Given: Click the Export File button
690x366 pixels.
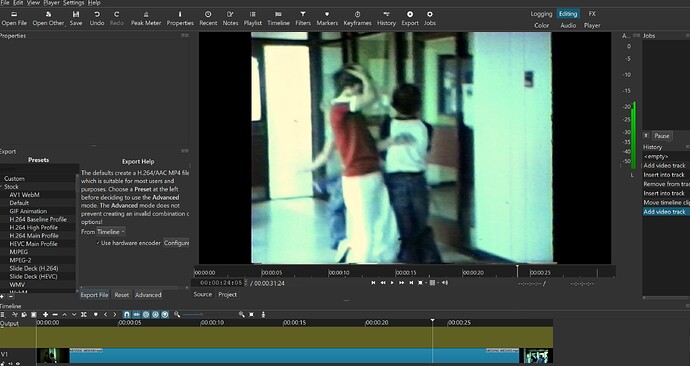Looking at the screenshot, I should pyautogui.click(x=94, y=295).
